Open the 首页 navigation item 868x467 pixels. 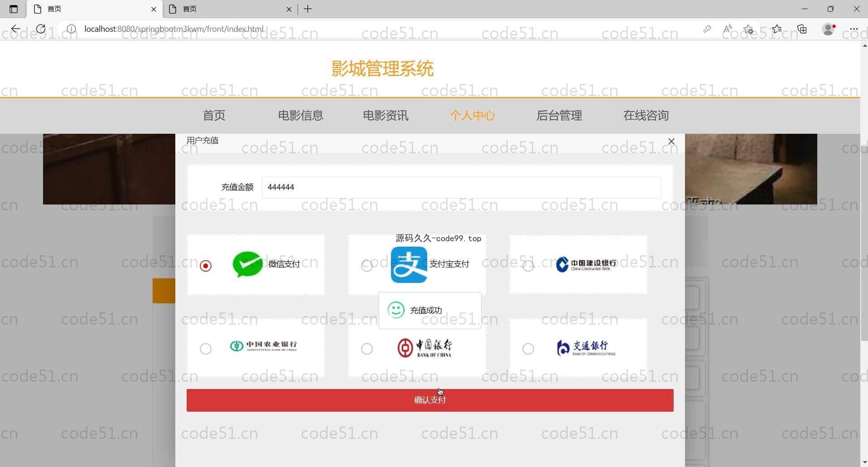point(214,116)
